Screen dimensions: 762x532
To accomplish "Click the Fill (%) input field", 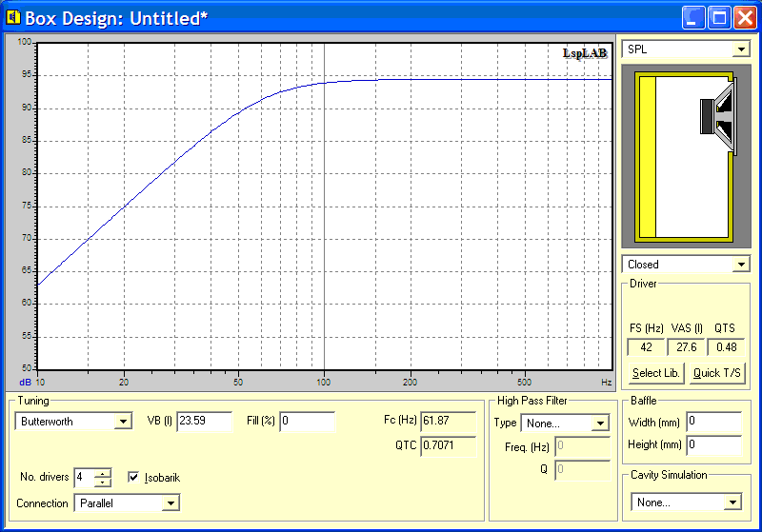I will click(x=307, y=421).
